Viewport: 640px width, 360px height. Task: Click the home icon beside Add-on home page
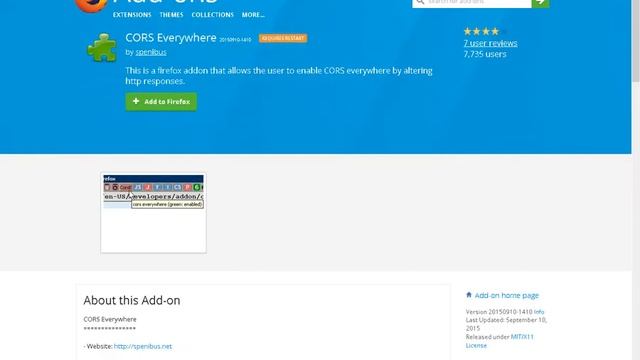[x=469, y=295]
